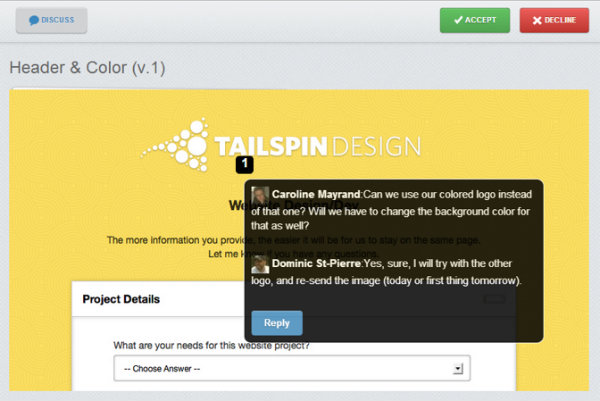Viewport: 600px width, 401px height.
Task: Click the Caroline Mayrand name in comment
Action: pyautogui.click(x=316, y=194)
